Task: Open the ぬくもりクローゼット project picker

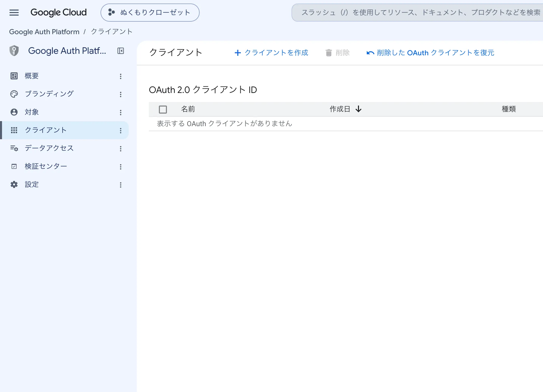Action: pos(150,13)
